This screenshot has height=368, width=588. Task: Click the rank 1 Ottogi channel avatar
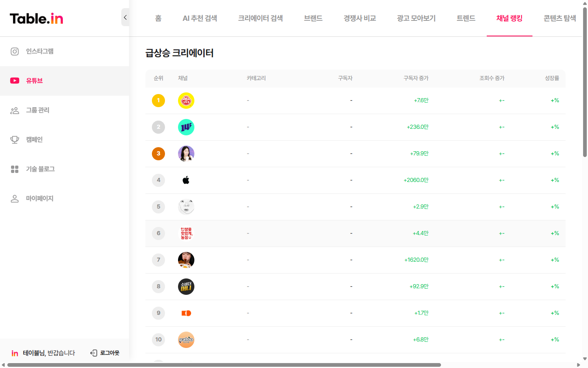186,100
